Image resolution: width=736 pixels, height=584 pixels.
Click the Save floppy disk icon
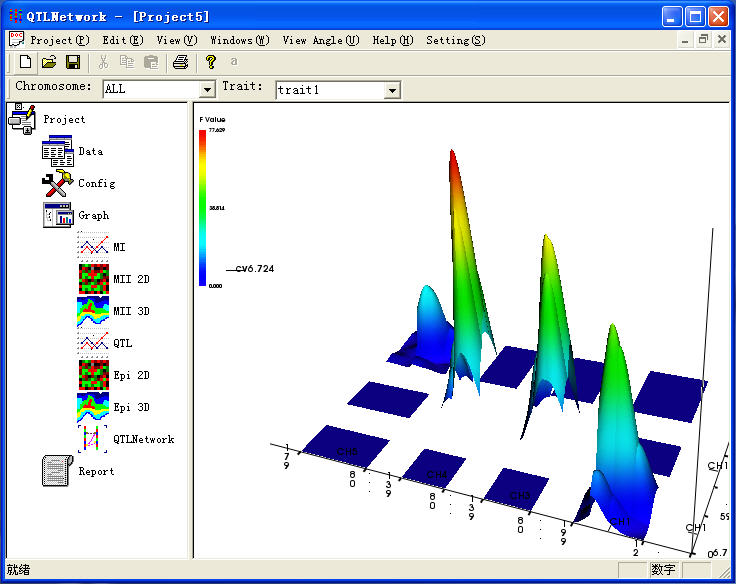(x=73, y=62)
